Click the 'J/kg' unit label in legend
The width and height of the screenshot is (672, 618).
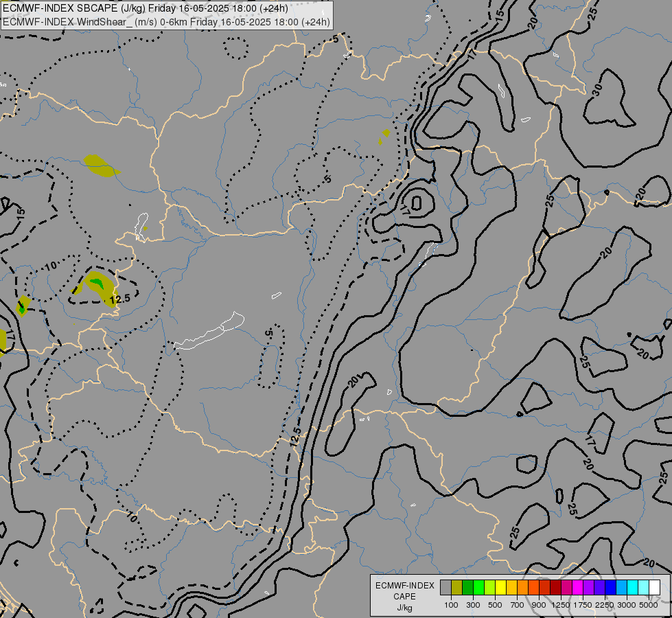(404, 608)
